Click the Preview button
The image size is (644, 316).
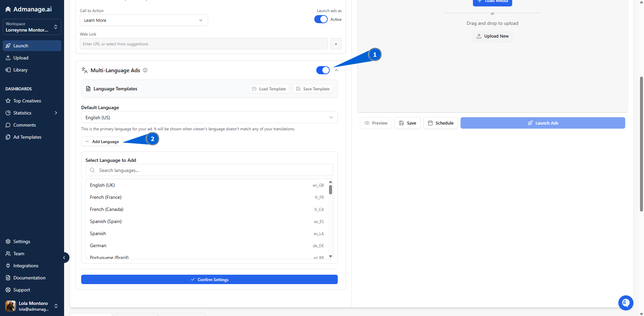(x=376, y=123)
